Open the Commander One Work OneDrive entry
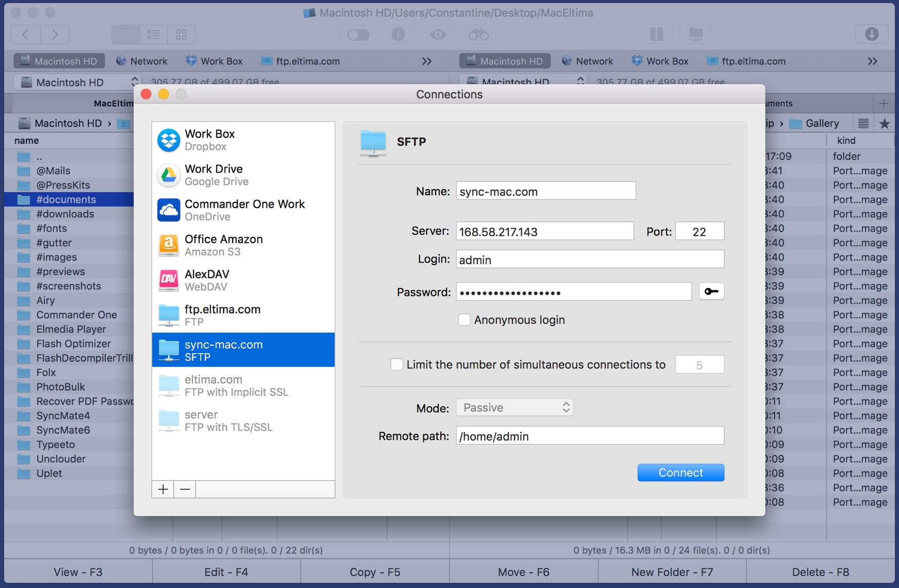The width and height of the screenshot is (899, 588). (243, 210)
